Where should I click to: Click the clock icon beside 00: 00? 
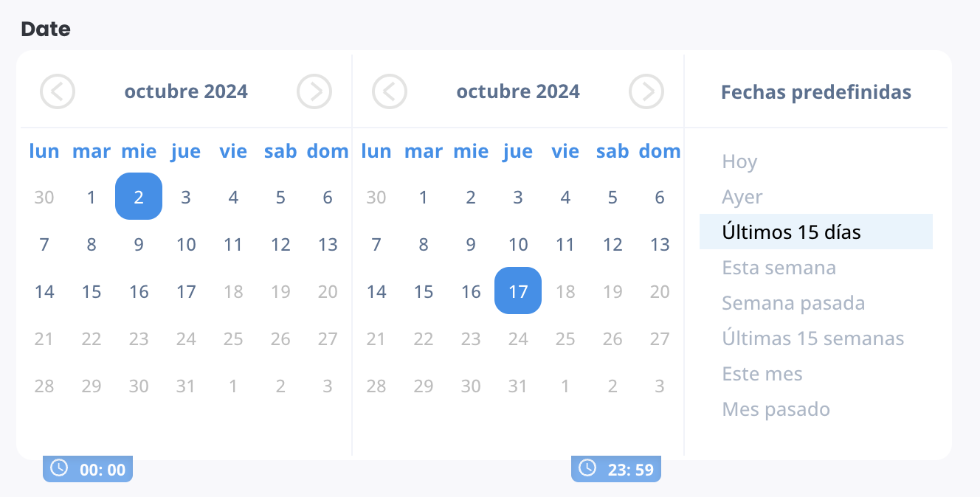58,468
